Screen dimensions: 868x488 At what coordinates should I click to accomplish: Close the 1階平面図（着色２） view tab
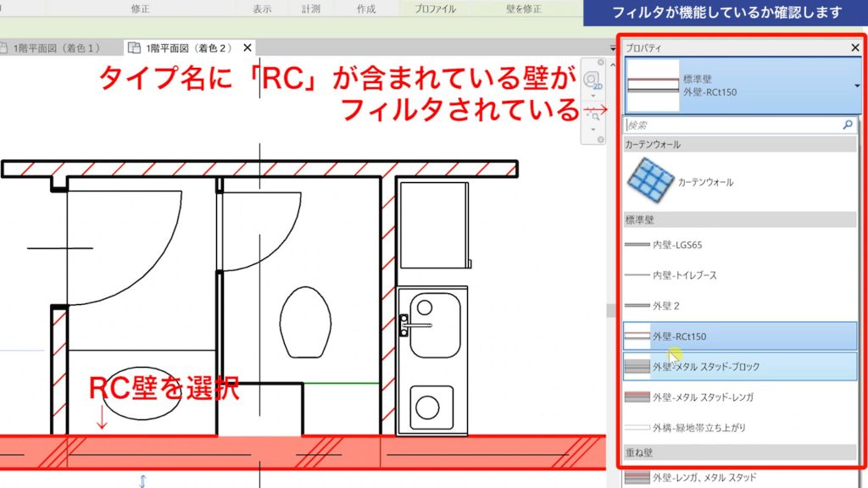pyautogui.click(x=247, y=49)
